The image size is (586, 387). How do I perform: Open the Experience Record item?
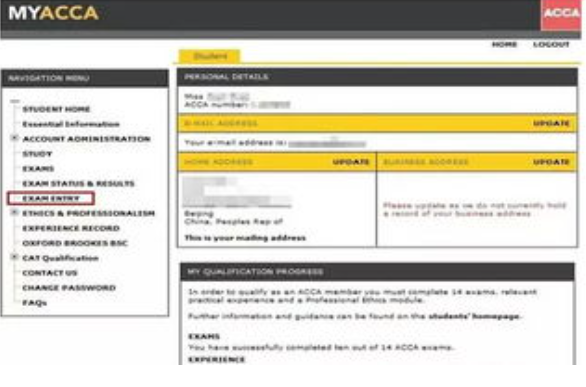pyautogui.click(x=71, y=228)
